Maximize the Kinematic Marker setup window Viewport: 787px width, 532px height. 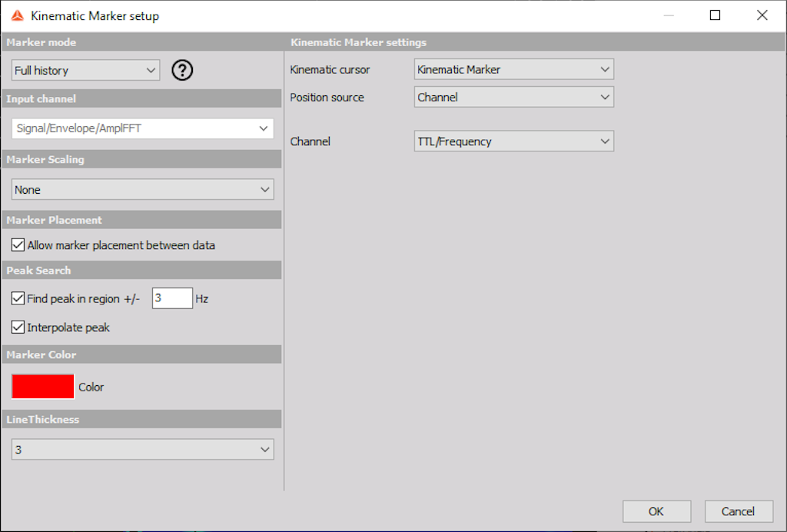point(716,15)
